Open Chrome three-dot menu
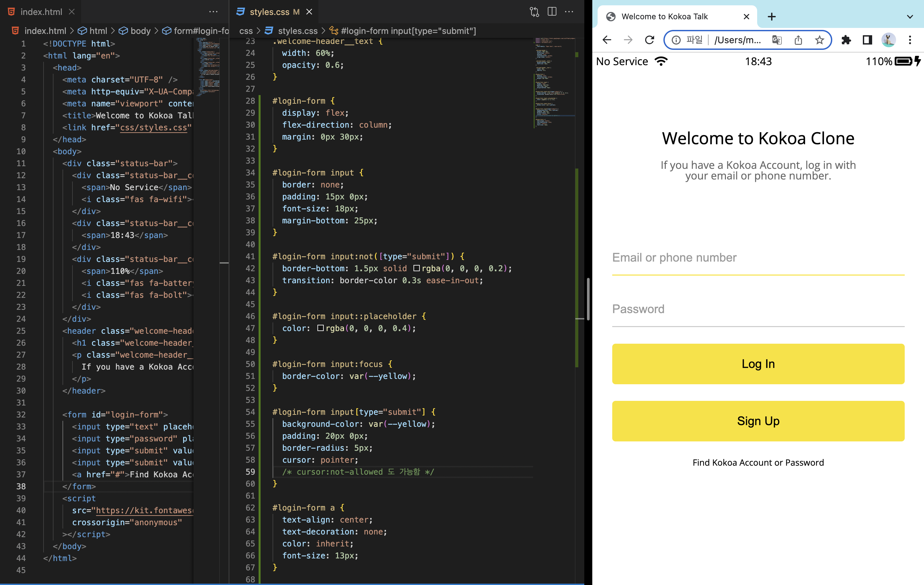 [x=909, y=40]
